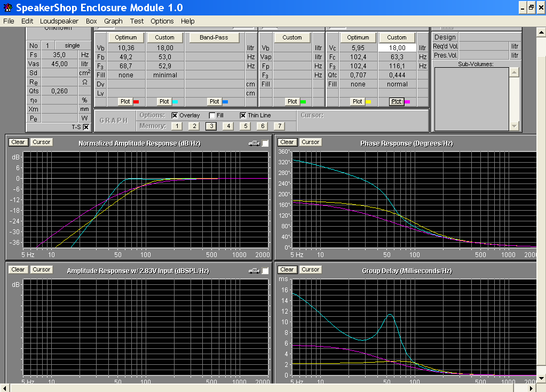Uncheck the T-S checkbox

click(x=86, y=127)
